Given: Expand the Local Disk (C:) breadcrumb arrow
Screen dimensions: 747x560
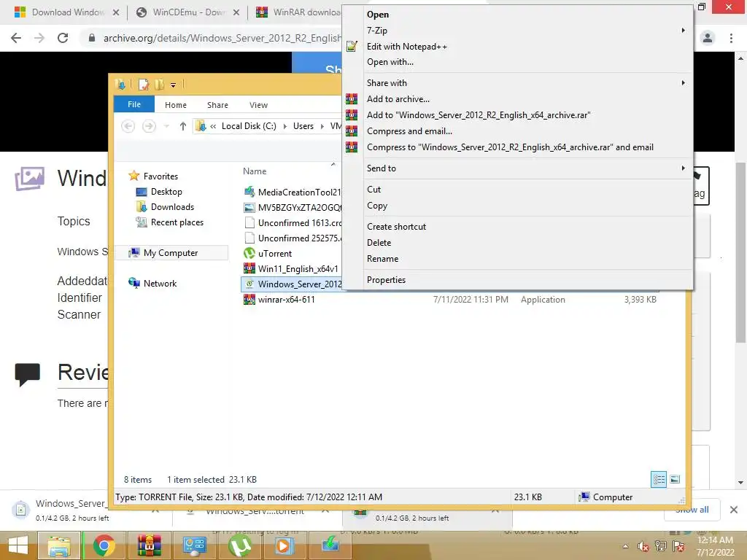Looking at the screenshot, I should 285,126.
